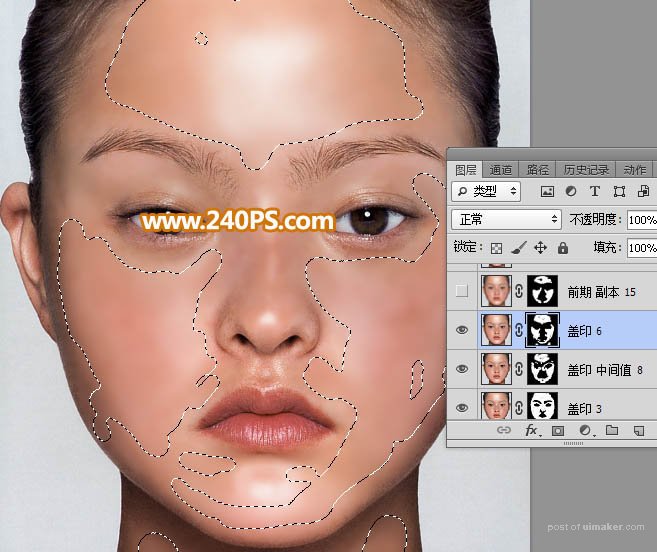This screenshot has height=552, width=657.
Task: Filter layers by pixel image type
Action: click(547, 192)
